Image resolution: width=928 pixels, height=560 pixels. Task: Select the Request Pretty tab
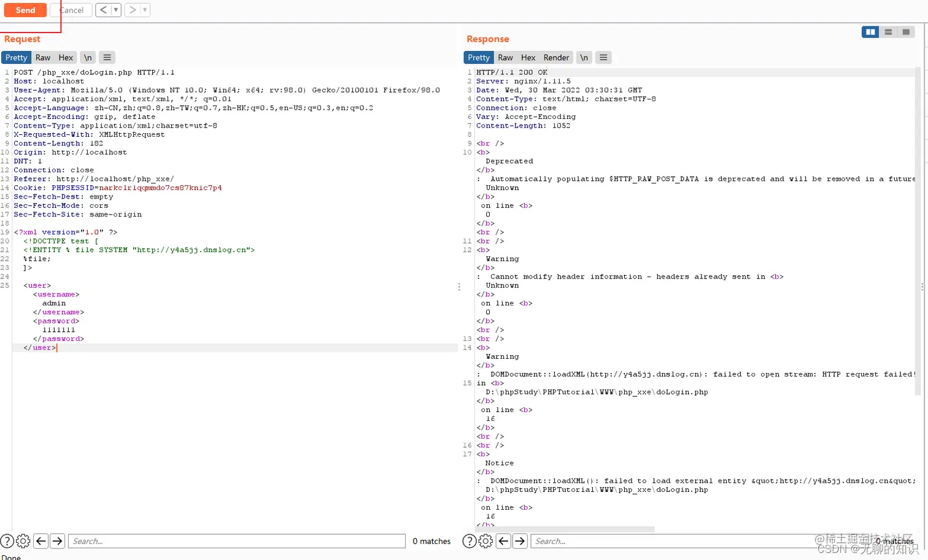[x=16, y=58]
